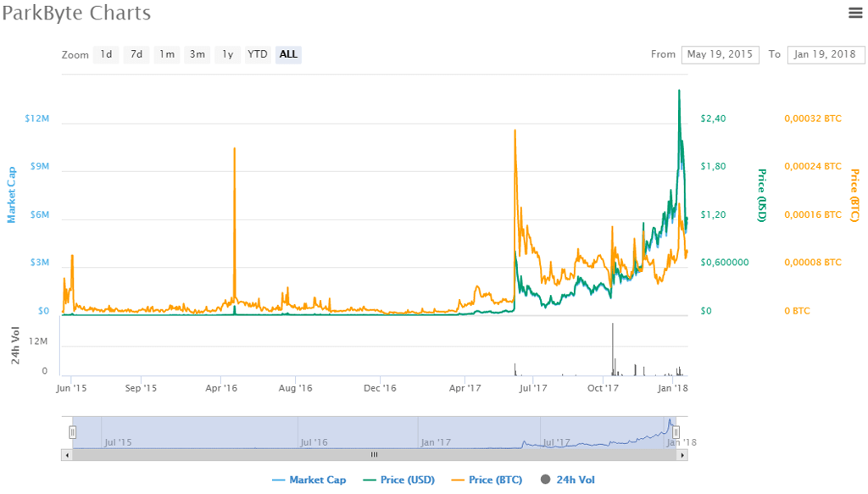
Task: Click the 12M volume axis label
Action: 38,341
